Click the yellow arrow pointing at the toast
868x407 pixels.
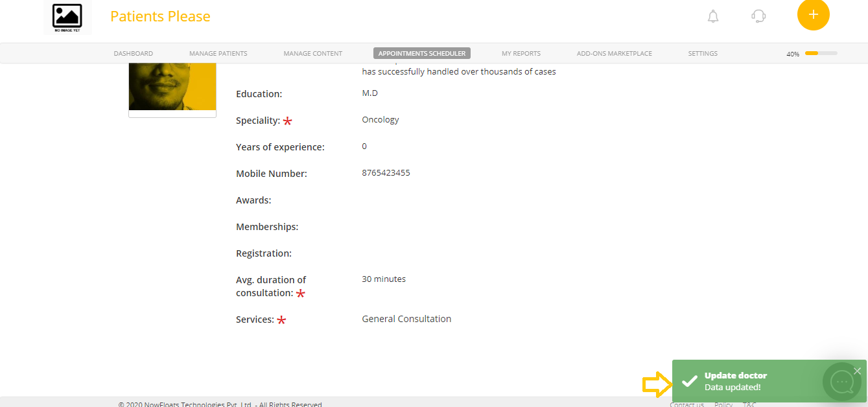pyautogui.click(x=657, y=384)
